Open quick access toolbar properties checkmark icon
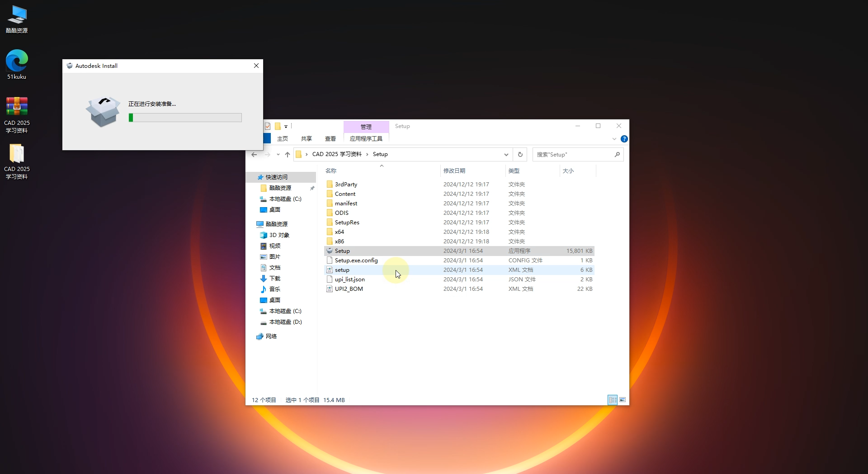 (x=268, y=127)
